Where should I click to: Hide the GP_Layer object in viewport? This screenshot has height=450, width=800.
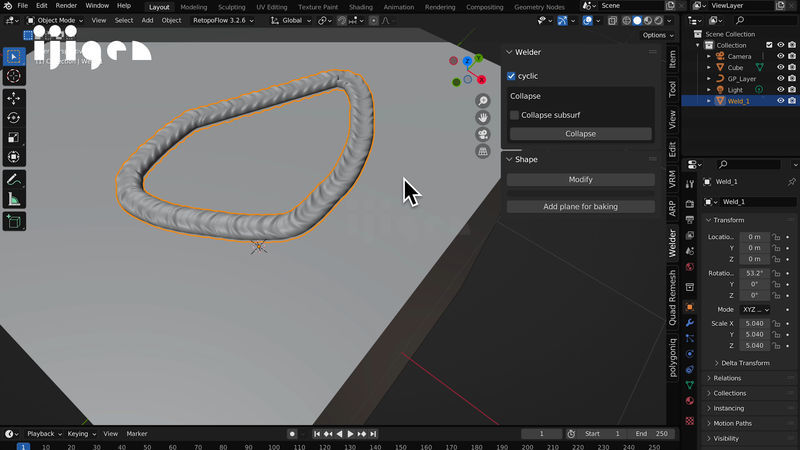coord(781,79)
